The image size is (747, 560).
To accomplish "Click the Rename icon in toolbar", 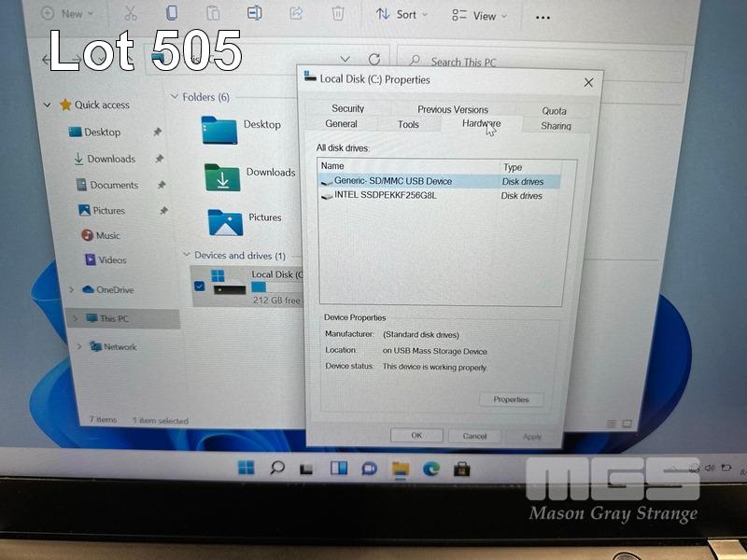I will pyautogui.click(x=254, y=13).
